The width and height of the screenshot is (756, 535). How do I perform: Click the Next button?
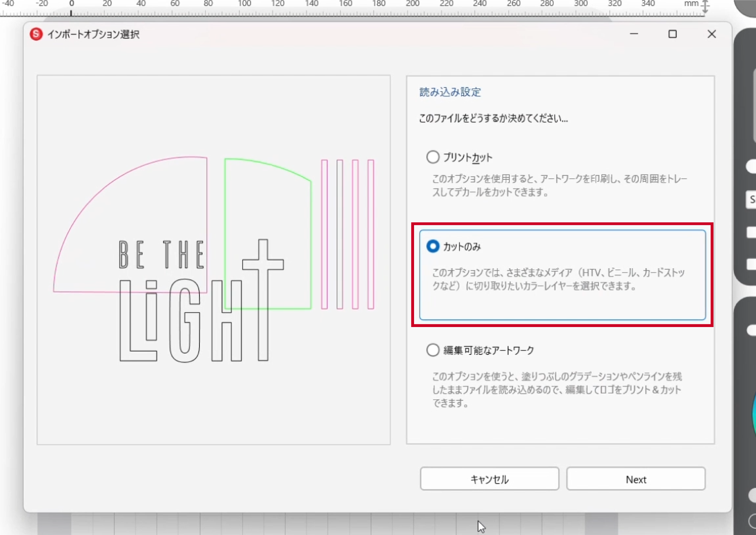(635, 479)
